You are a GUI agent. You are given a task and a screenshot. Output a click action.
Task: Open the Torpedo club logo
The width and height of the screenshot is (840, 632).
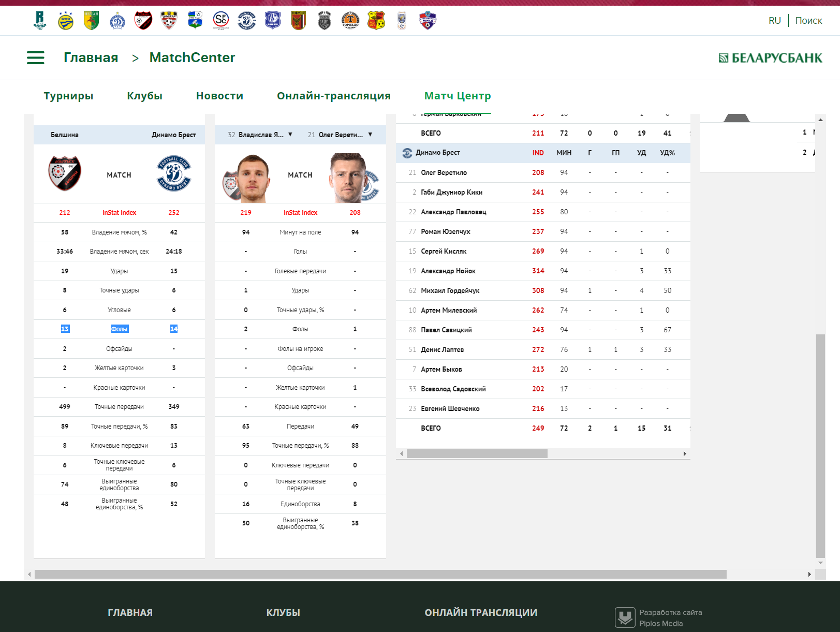click(350, 21)
